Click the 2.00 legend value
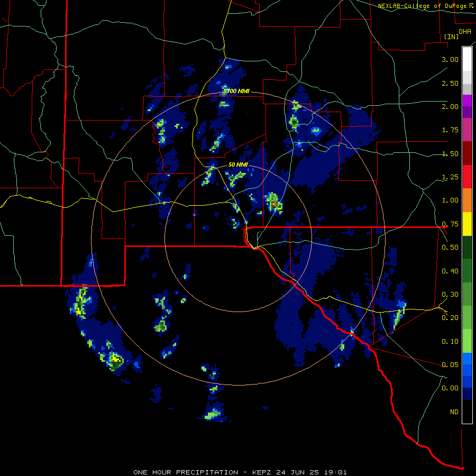Viewport: 476px width, 476px height. pyautogui.click(x=450, y=106)
